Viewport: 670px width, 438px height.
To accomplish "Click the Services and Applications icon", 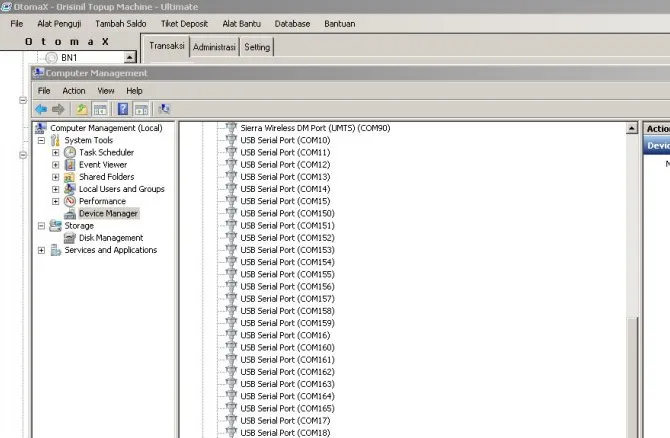I will click(56, 250).
